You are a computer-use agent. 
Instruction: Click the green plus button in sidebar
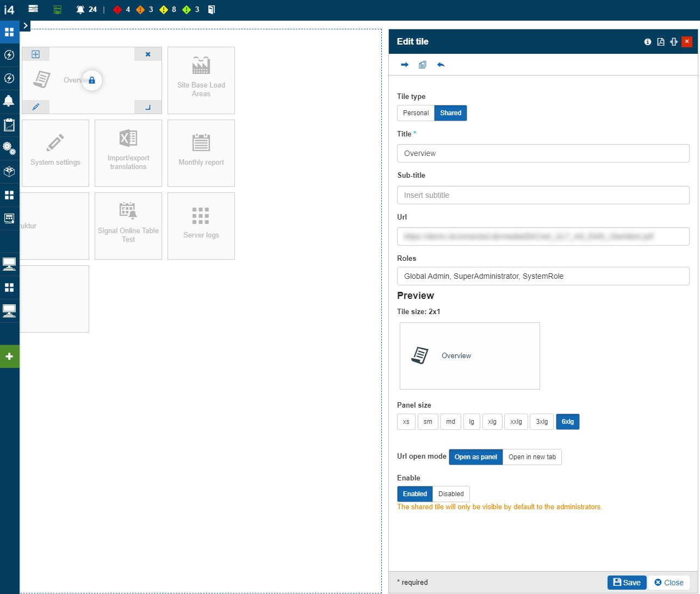tap(9, 357)
